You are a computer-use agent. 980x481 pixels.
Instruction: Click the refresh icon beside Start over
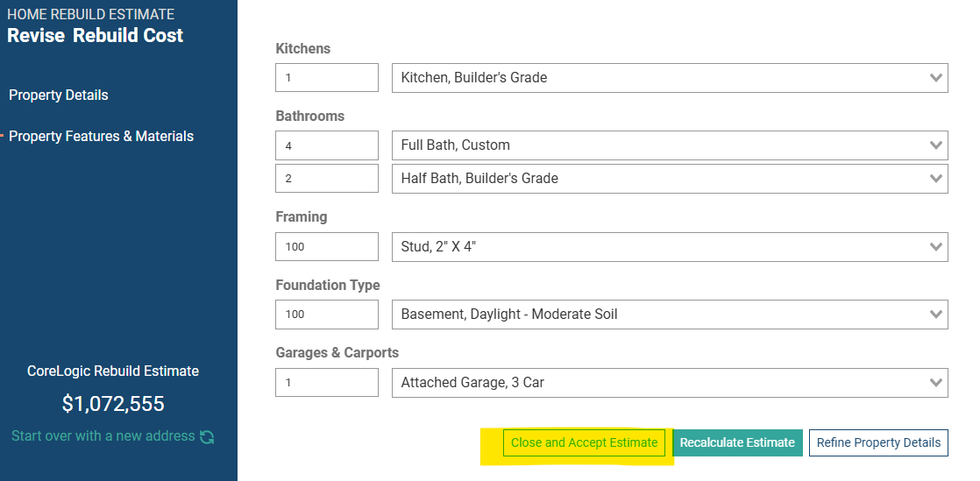207,436
